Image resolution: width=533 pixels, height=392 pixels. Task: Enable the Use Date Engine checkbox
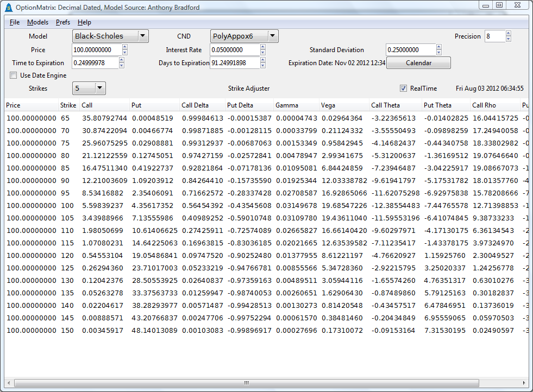point(13,75)
